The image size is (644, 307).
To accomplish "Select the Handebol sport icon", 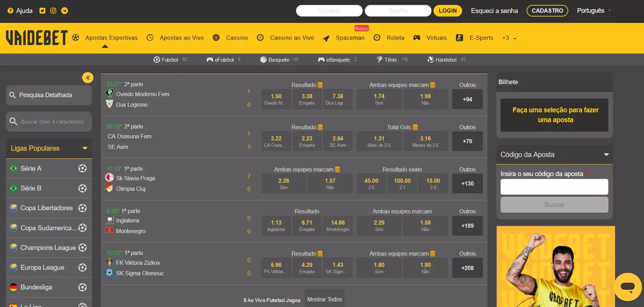I will click(x=430, y=59).
